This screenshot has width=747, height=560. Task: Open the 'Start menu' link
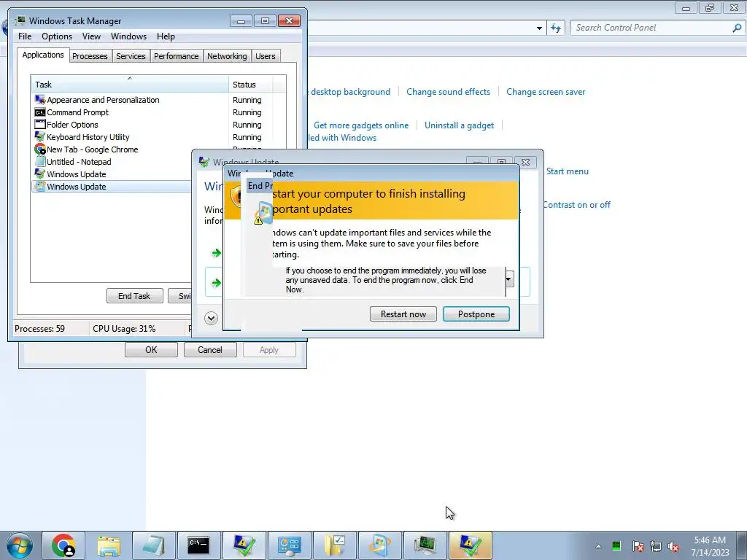pos(568,171)
